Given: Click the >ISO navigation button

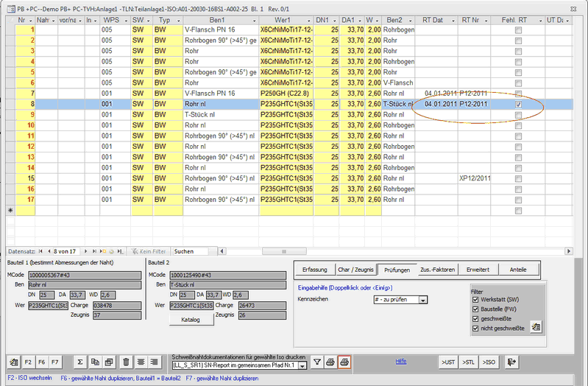Looking at the screenshot, I should 487,362.
